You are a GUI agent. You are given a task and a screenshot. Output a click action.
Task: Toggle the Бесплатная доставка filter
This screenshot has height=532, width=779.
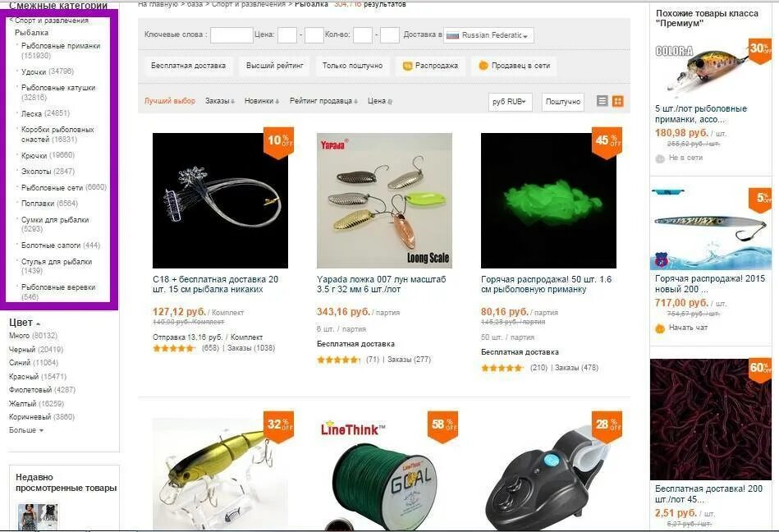(x=188, y=66)
